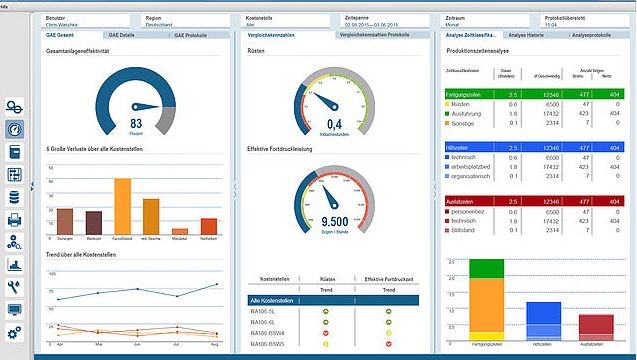
Task: Click the red Ausfallzeiten bar in chart
Action: click(x=596, y=327)
